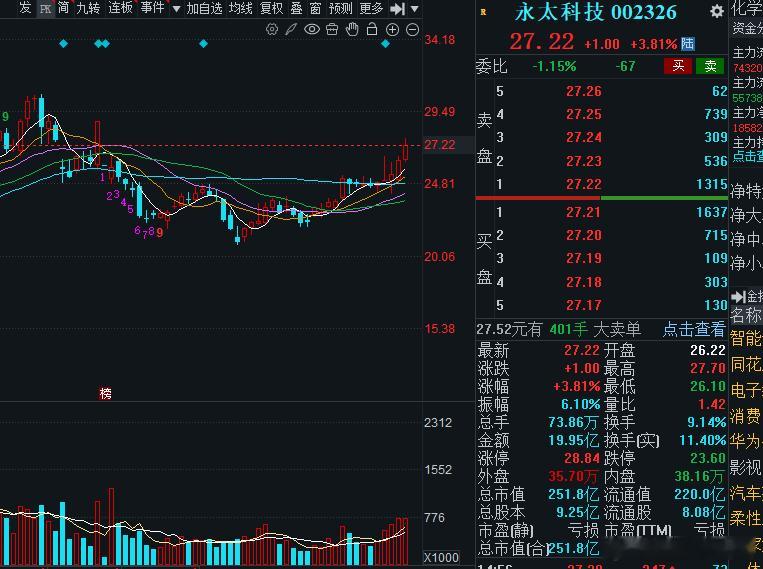763x569 pixels.
Task: Select buy level 3 price 27.19
Action: [x=583, y=258]
